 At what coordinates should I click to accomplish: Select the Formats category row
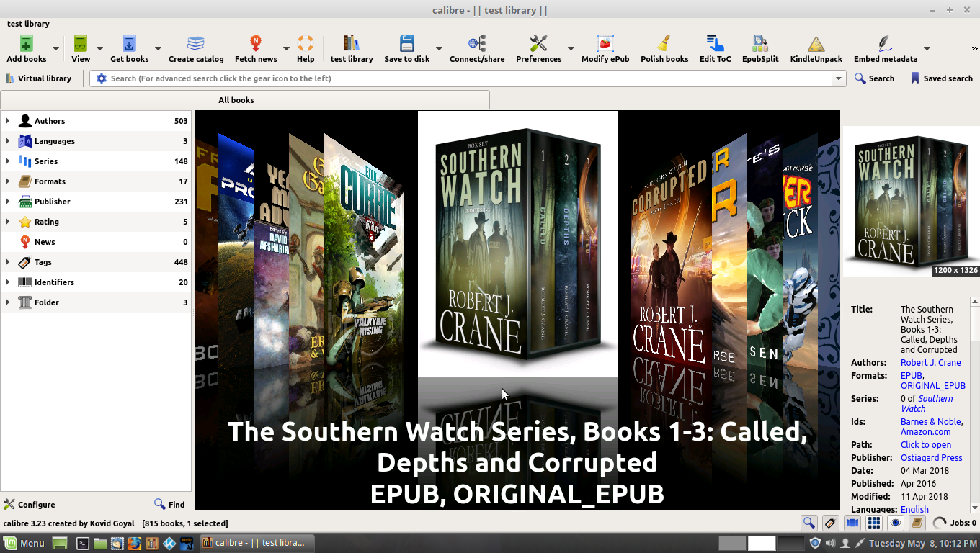click(x=96, y=181)
